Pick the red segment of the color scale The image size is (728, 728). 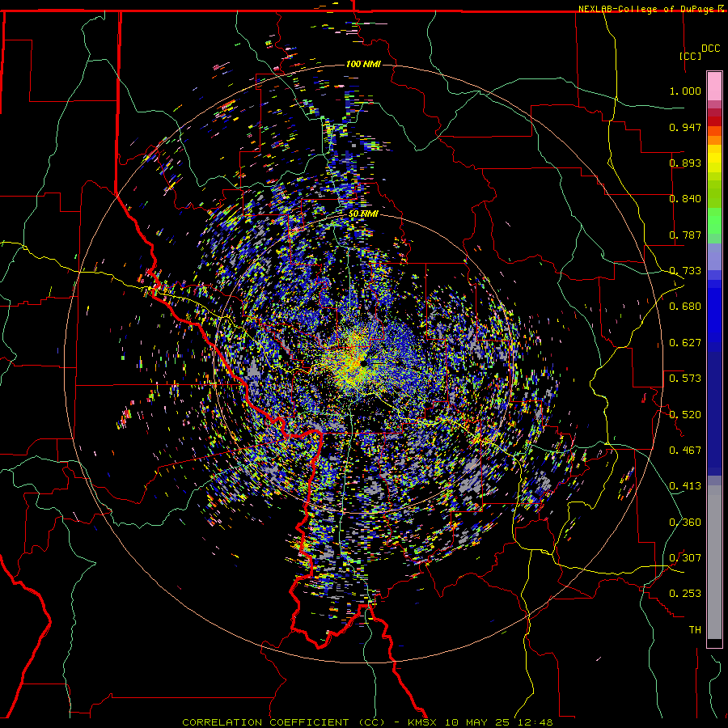click(x=714, y=121)
